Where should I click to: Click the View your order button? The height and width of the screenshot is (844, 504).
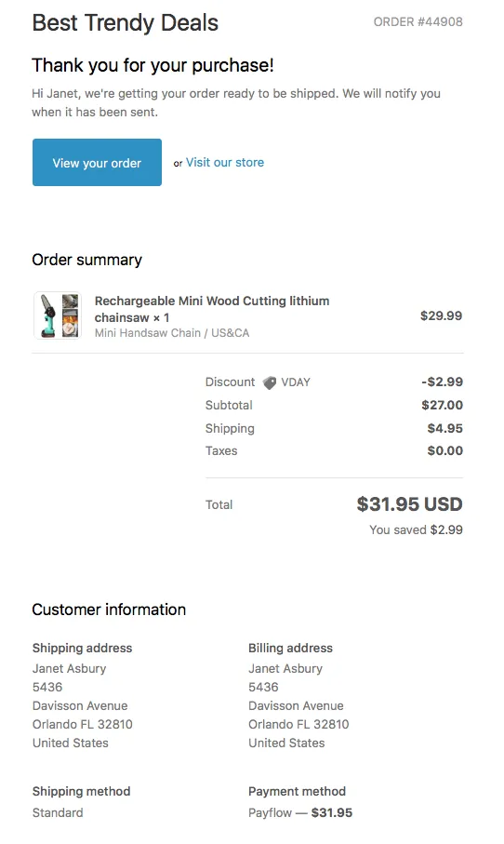[97, 163]
